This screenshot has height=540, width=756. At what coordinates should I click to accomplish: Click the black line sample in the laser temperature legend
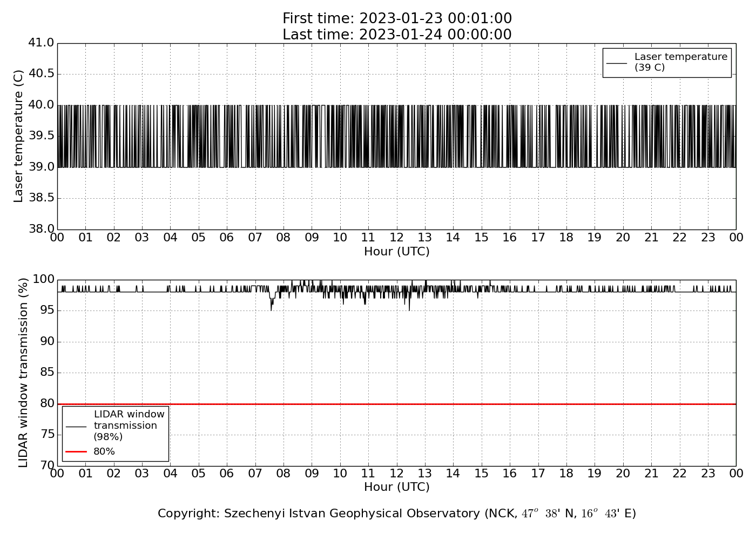[617, 63]
